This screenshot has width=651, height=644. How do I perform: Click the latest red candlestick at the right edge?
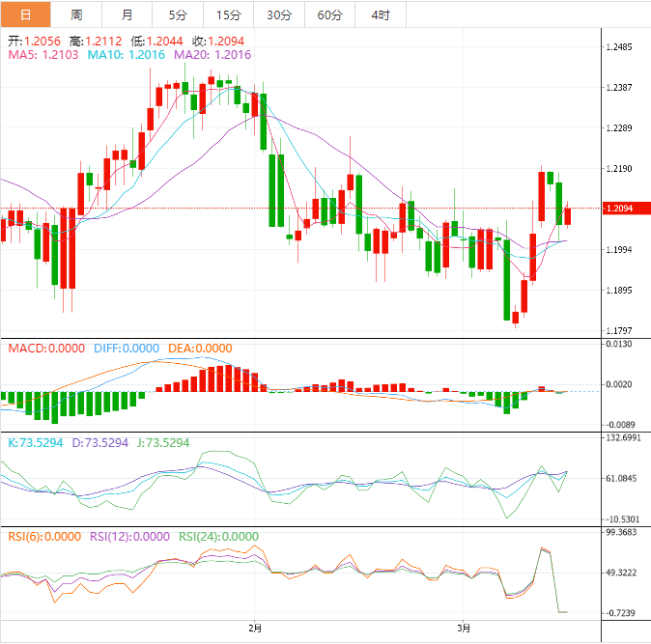click(568, 216)
